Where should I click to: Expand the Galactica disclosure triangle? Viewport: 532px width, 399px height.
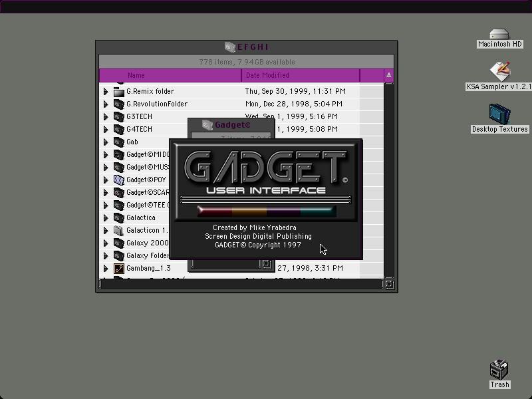pyautogui.click(x=106, y=217)
